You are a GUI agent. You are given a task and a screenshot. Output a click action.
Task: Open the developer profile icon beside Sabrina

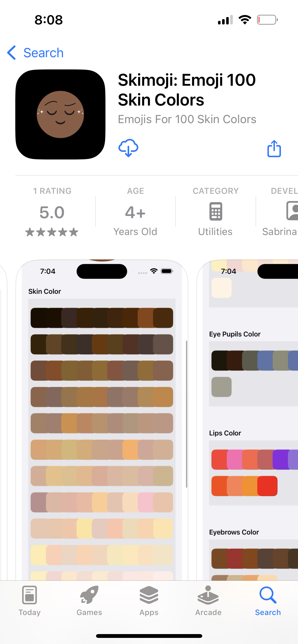(x=293, y=211)
